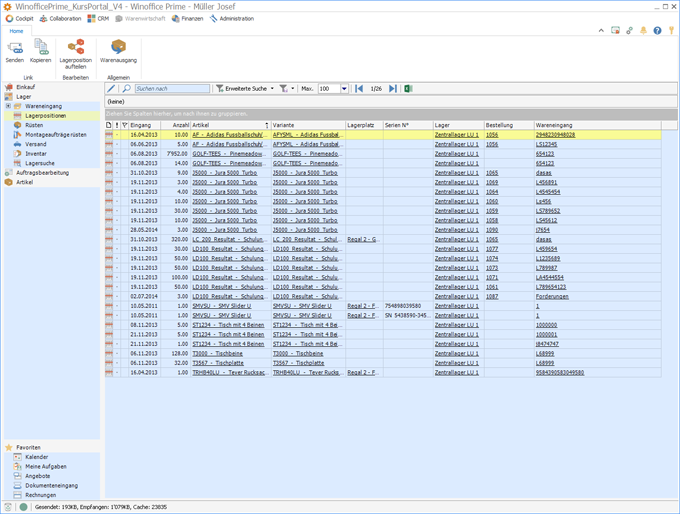Open Lagersuche in the sidebar

pyautogui.click(x=39, y=163)
